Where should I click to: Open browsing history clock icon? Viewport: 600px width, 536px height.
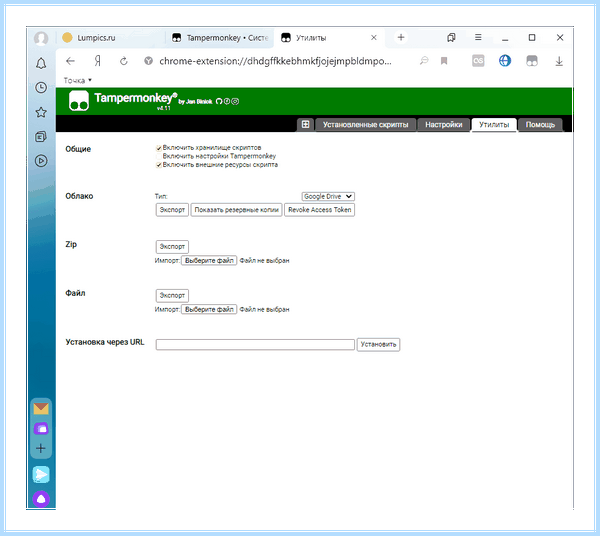click(41, 88)
